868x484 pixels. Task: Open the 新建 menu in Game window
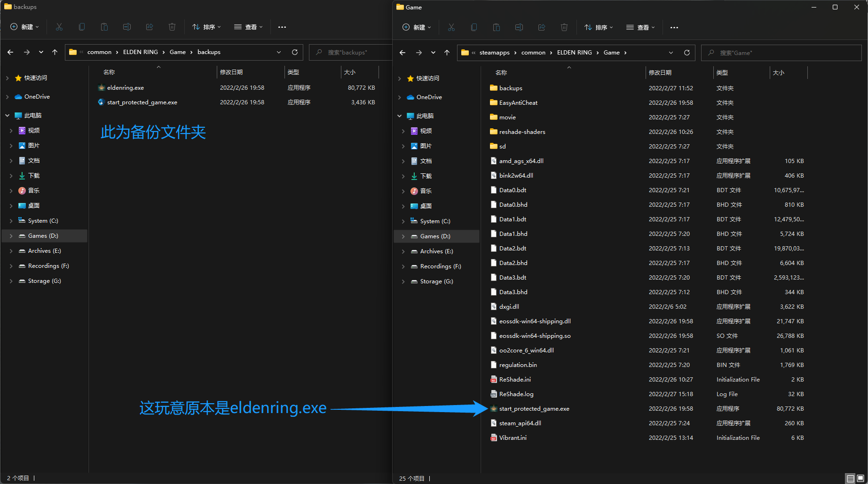click(x=417, y=27)
